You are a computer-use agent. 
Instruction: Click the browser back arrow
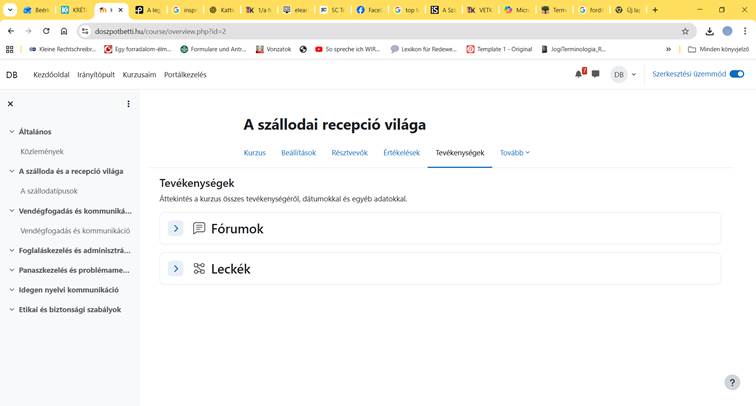(11, 31)
